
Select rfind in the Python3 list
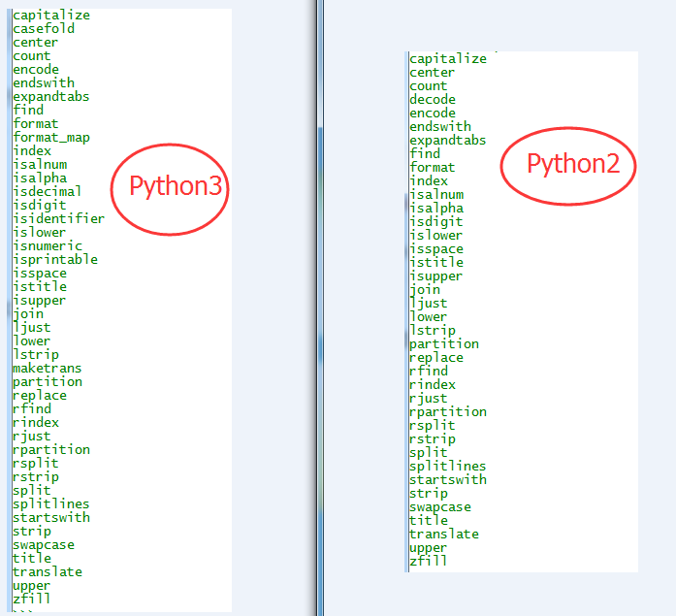[32, 408]
